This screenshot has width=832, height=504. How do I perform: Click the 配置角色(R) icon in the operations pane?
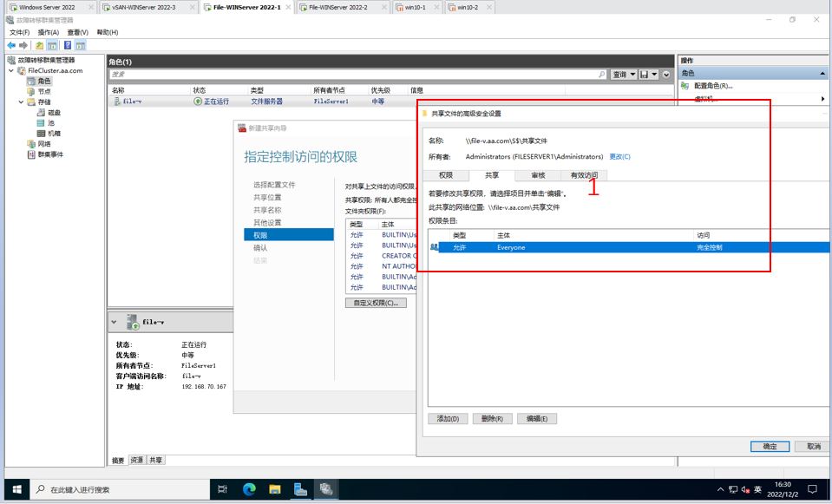click(685, 84)
